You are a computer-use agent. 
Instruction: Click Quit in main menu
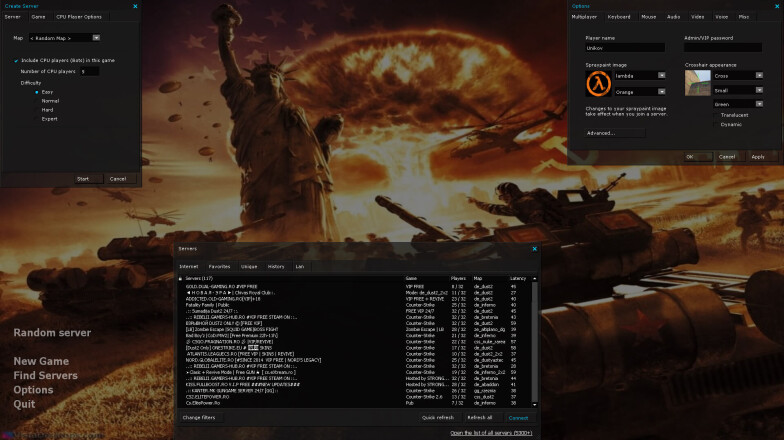(x=24, y=404)
